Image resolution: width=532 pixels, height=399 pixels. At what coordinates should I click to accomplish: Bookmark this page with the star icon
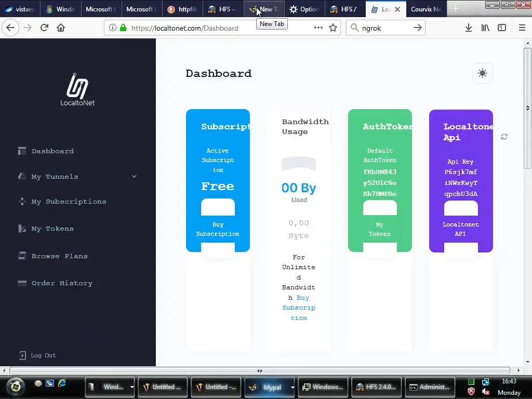coord(333,28)
